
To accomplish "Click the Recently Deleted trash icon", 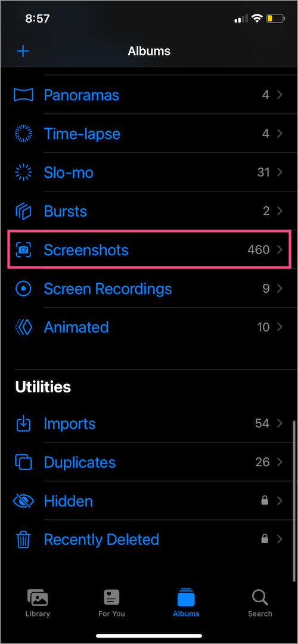I will click(23, 539).
